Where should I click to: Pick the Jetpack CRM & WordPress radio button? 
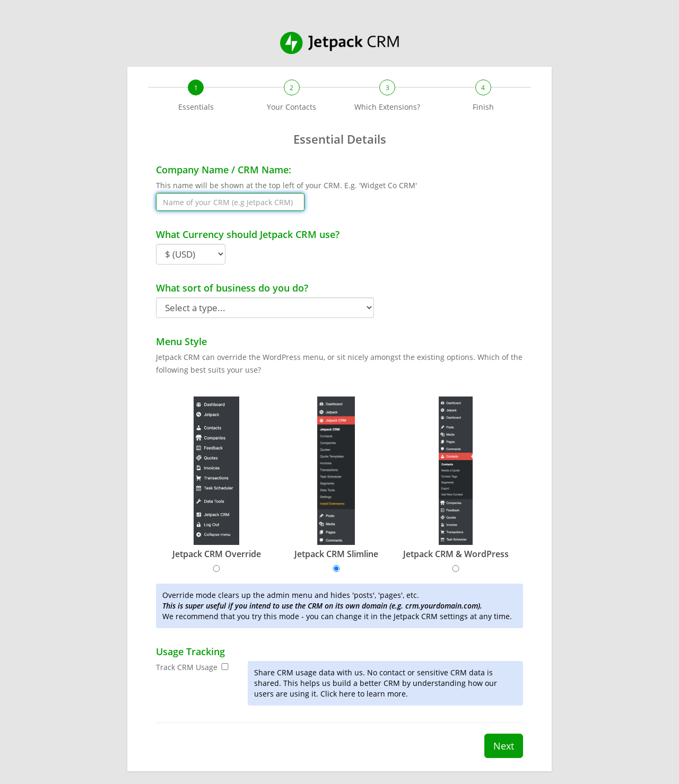click(x=456, y=569)
